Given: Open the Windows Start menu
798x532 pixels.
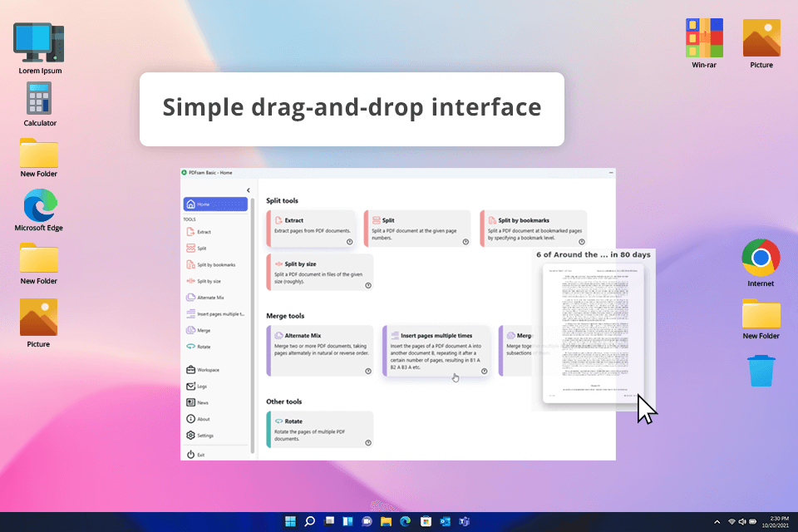Looking at the screenshot, I should click(x=290, y=521).
